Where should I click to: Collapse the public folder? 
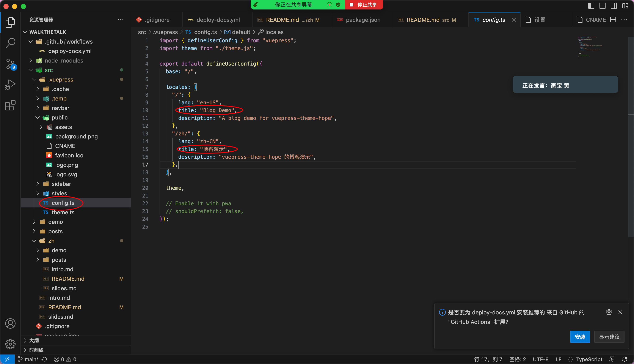coord(38,118)
